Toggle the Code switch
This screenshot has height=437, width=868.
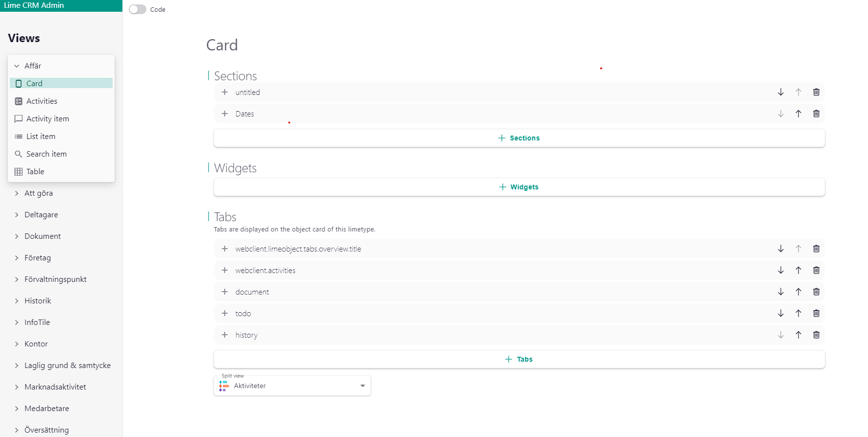pos(138,9)
